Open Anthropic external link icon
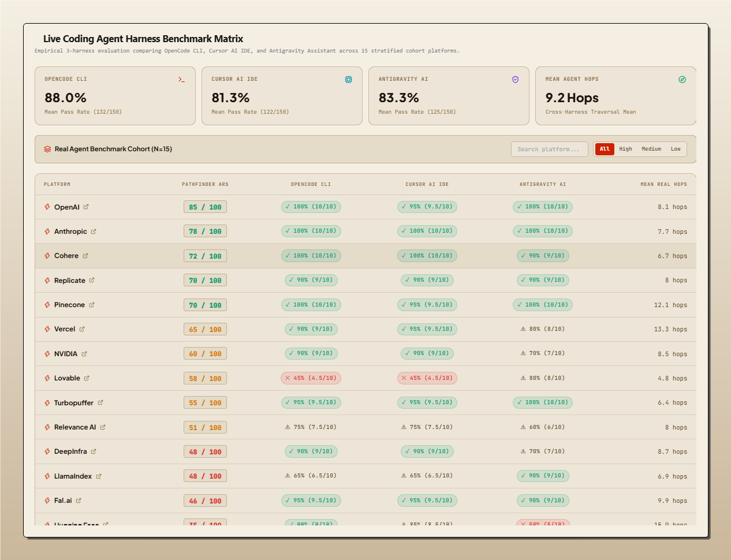Viewport: 731px width, 560px height. pos(94,232)
